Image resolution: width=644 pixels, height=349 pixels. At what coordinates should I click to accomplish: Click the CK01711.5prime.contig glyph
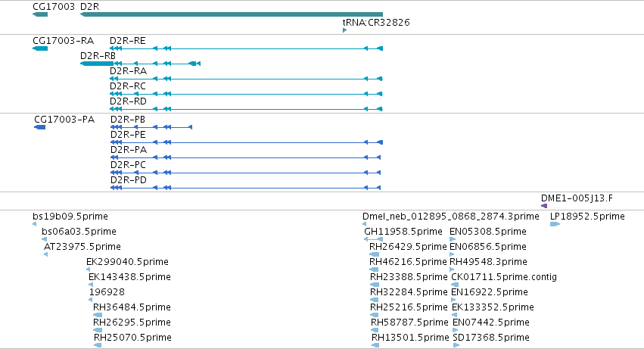455,285
